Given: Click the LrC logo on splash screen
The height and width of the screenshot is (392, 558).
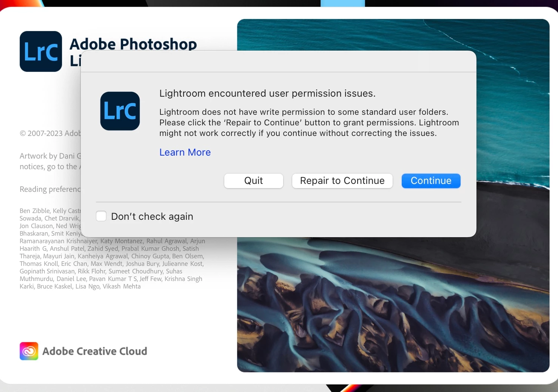Looking at the screenshot, I should tap(41, 51).
